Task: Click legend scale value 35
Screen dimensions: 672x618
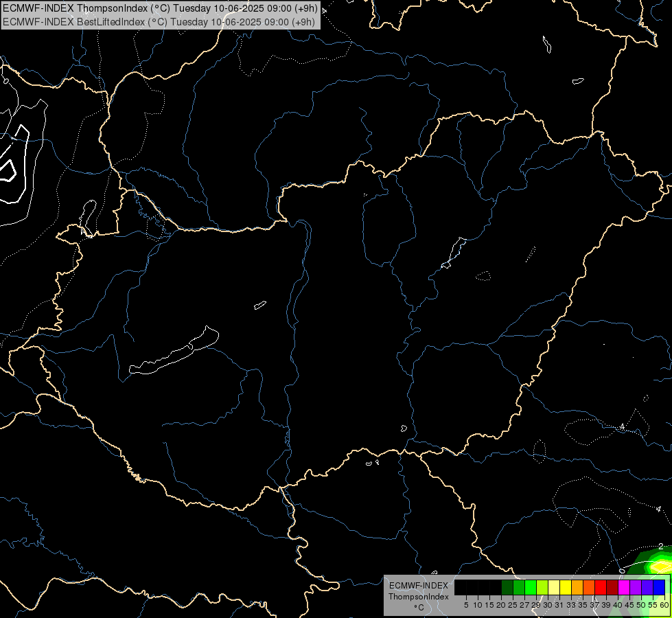Action: pyautogui.click(x=583, y=605)
